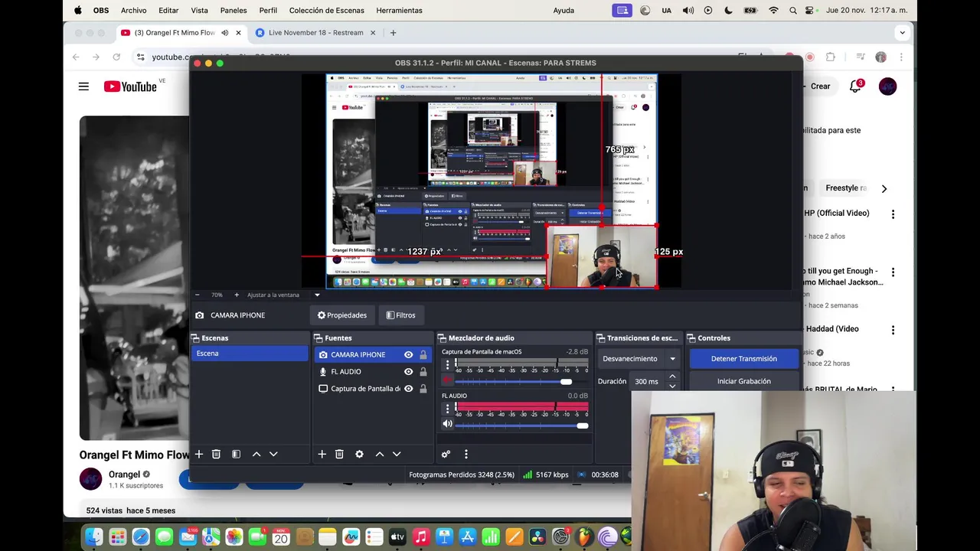Mute the YouTube tab audio in Chrome
This screenshot has height=551, width=980.
click(224, 33)
